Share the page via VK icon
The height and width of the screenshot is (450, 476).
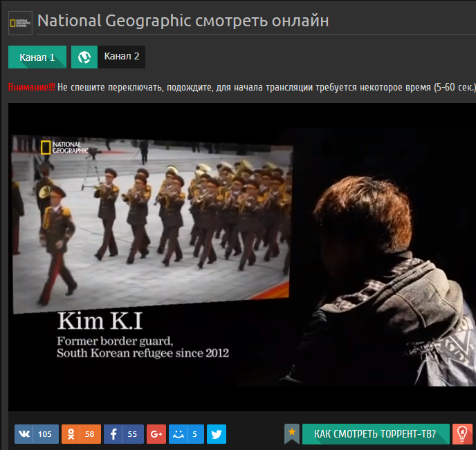(24, 434)
